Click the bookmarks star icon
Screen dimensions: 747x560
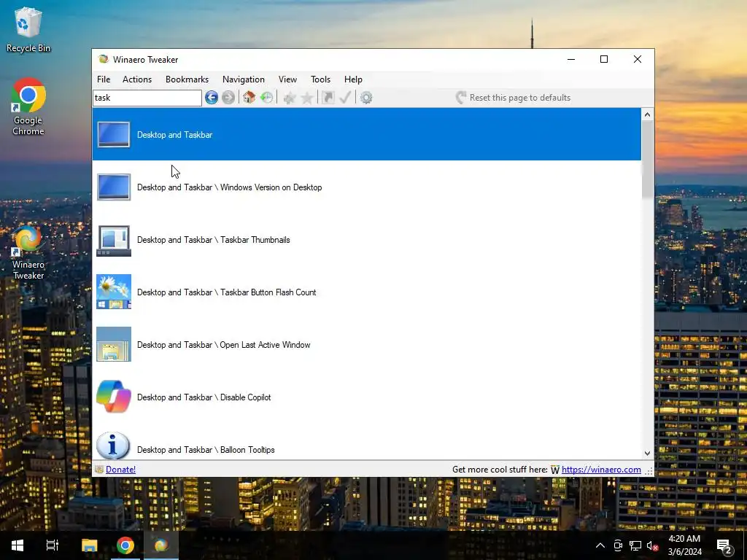pyautogui.click(x=307, y=98)
